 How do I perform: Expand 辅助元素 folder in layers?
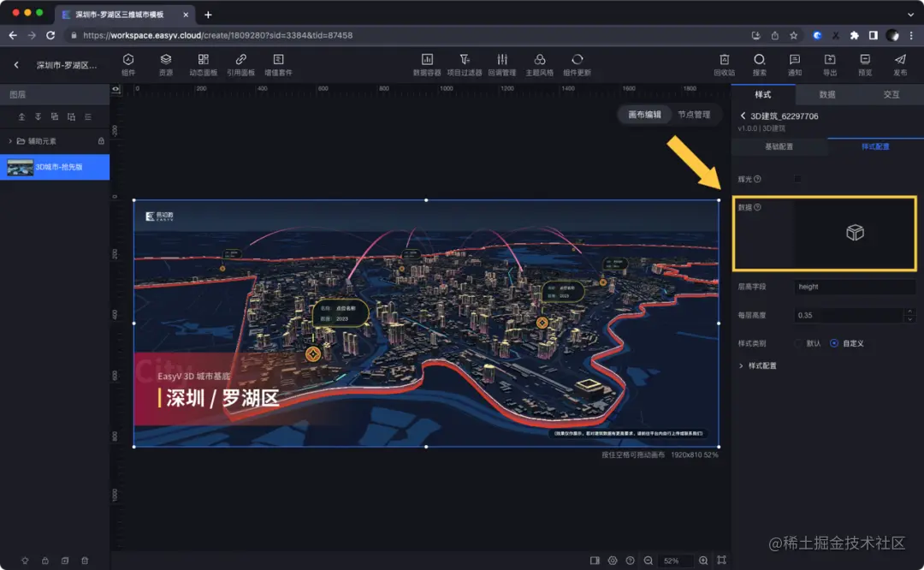coord(10,141)
